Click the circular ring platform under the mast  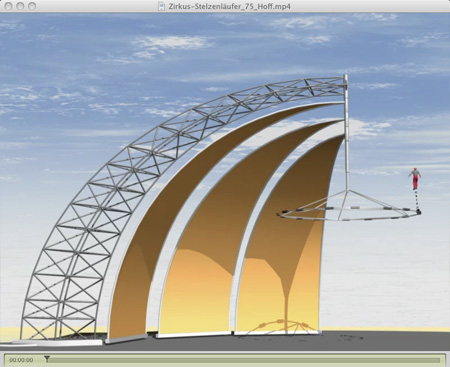pyautogui.click(x=348, y=212)
